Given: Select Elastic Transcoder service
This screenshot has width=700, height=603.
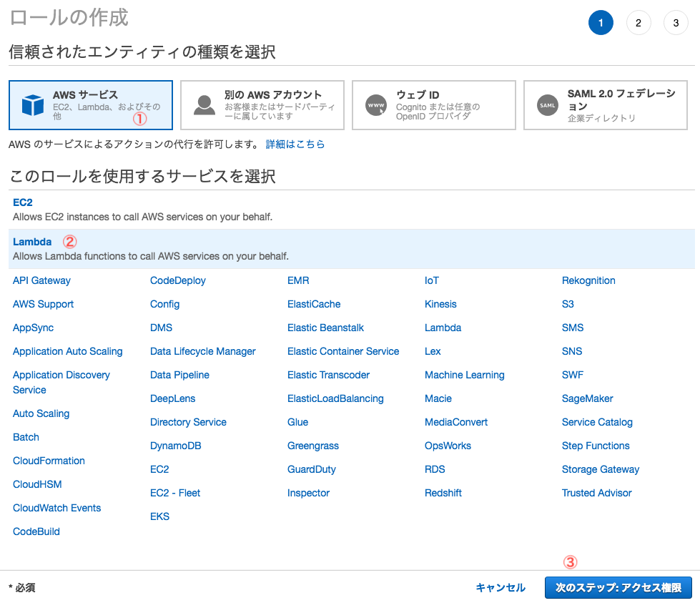Looking at the screenshot, I should tap(329, 376).
